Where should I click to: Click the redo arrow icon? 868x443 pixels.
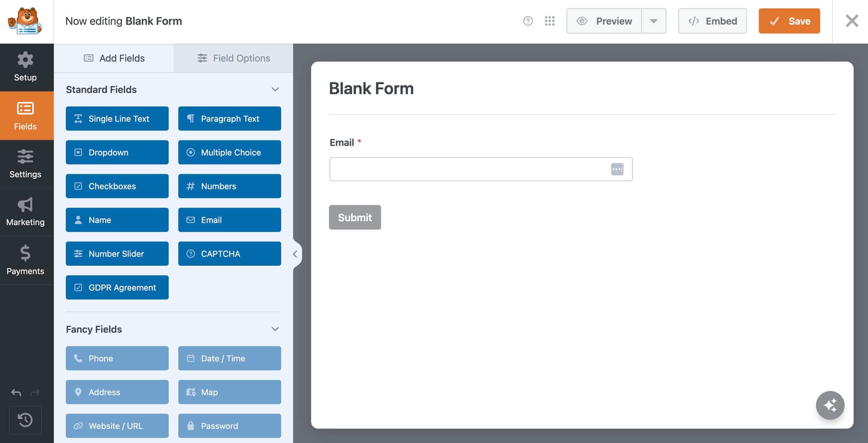click(35, 392)
